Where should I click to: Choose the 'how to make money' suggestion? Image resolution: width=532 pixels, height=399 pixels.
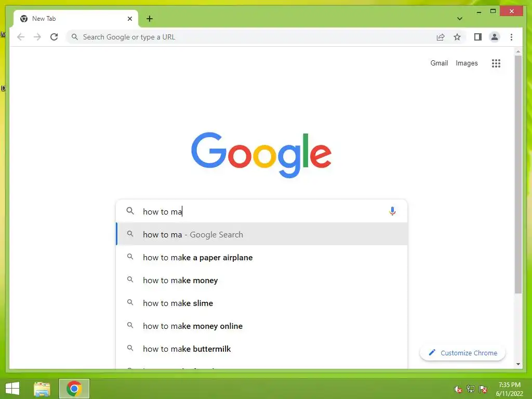pos(262,280)
